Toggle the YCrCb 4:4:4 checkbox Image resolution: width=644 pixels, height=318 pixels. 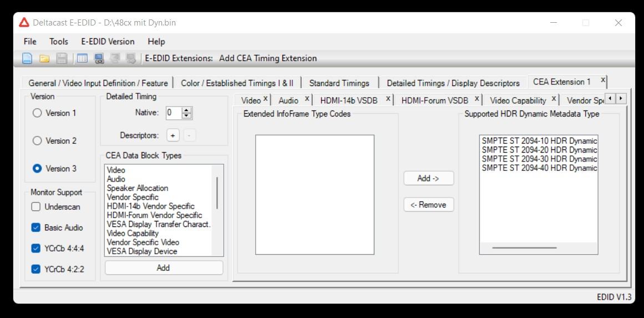36,249
